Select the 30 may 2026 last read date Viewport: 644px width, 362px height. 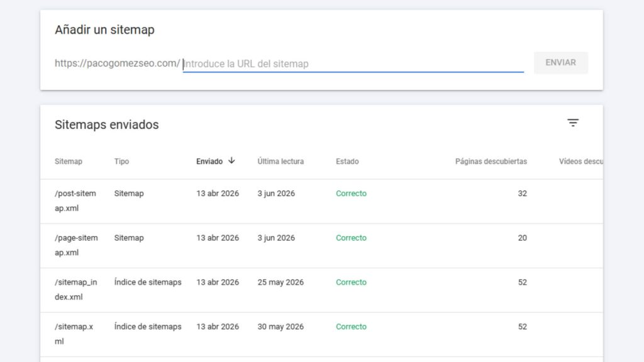click(280, 326)
